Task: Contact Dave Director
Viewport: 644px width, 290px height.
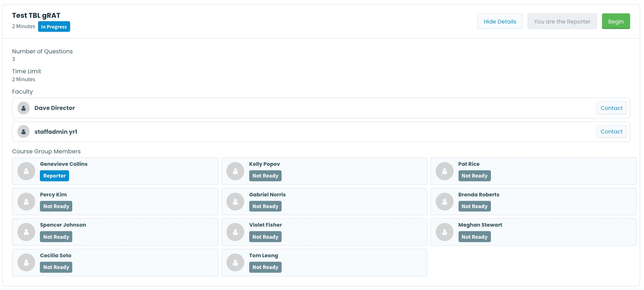Action: pyautogui.click(x=611, y=108)
